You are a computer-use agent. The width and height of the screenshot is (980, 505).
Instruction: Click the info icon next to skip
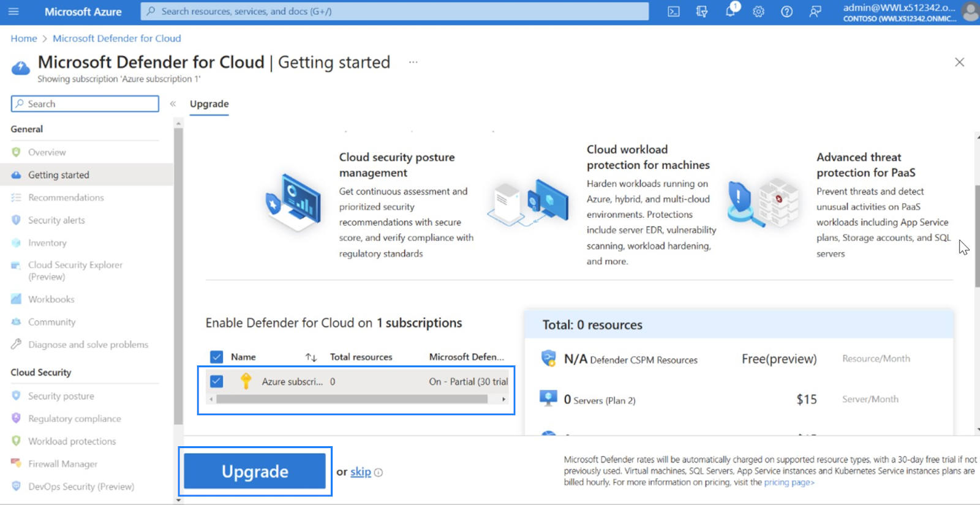(379, 473)
